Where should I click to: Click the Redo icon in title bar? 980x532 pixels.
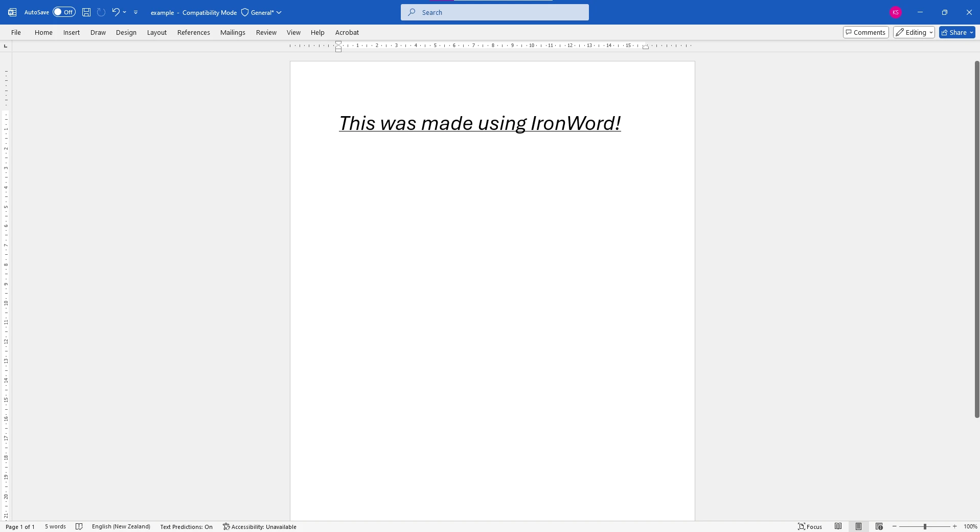pos(101,12)
